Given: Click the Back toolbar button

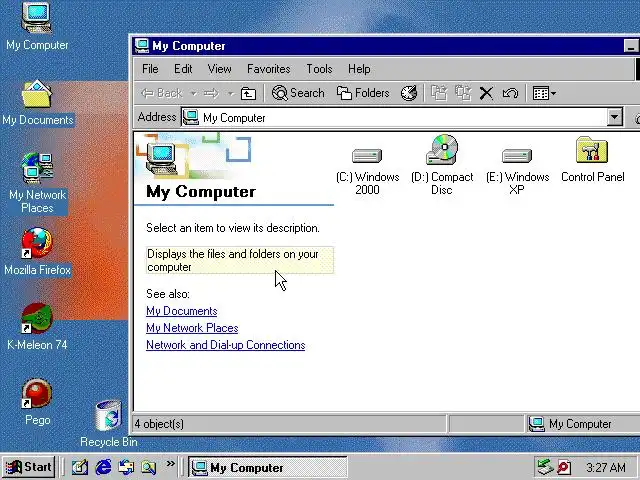Looking at the screenshot, I should click(x=162, y=93).
